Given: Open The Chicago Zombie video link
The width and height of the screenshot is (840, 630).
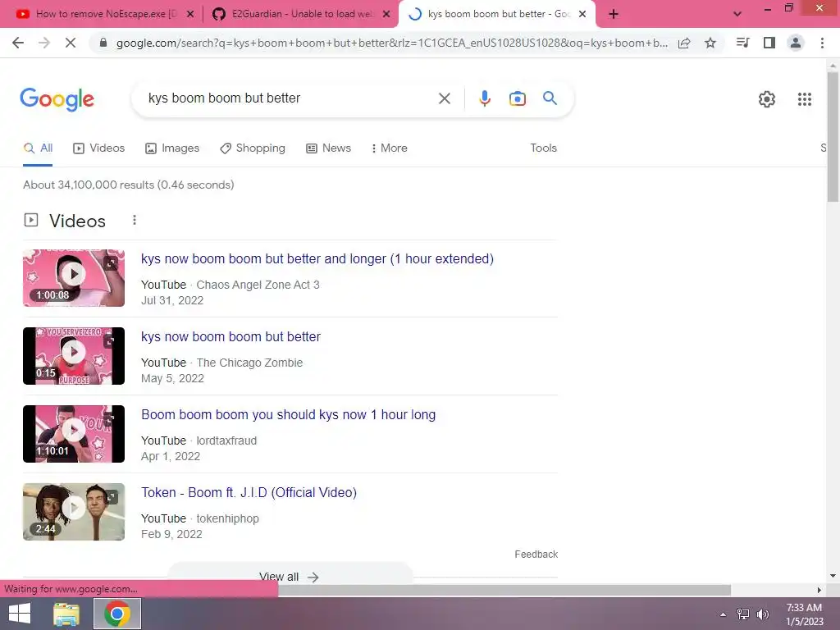Looking at the screenshot, I should pyautogui.click(x=231, y=337).
